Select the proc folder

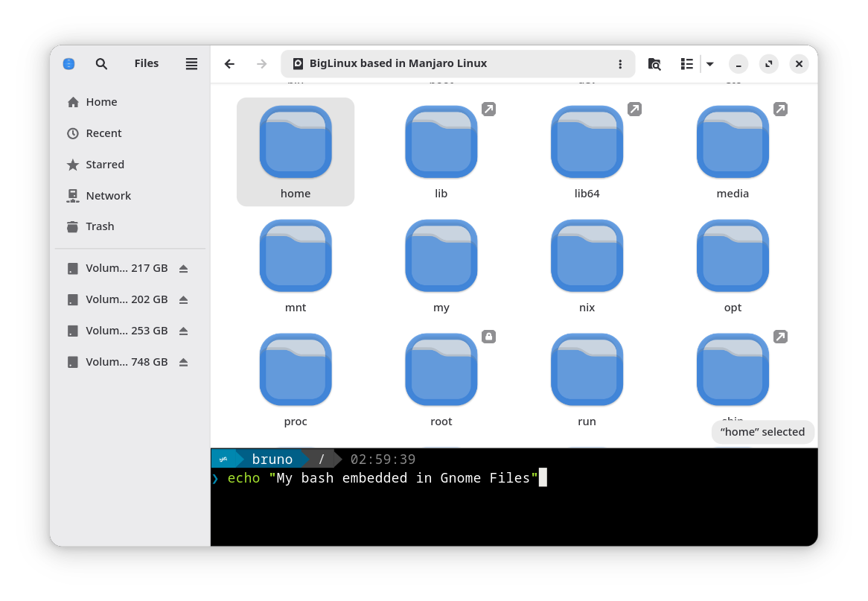(296, 380)
